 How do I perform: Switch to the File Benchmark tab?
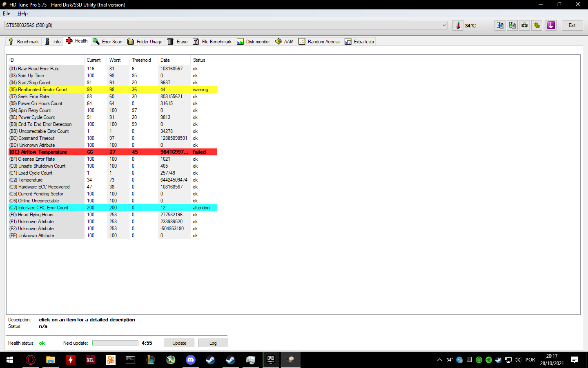click(212, 42)
